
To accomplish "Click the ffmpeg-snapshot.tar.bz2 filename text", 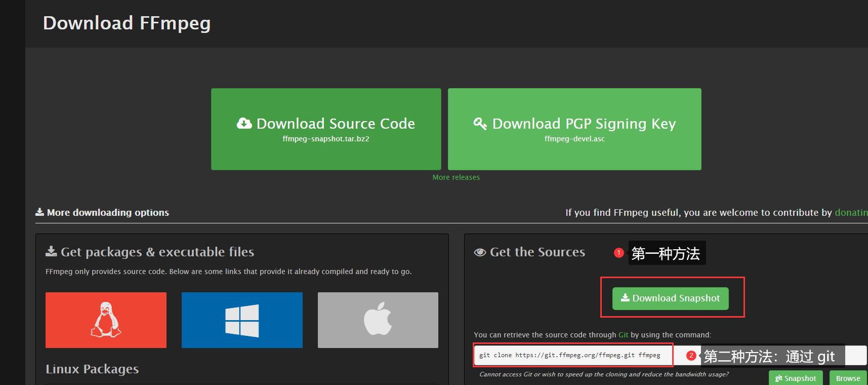I will (326, 139).
